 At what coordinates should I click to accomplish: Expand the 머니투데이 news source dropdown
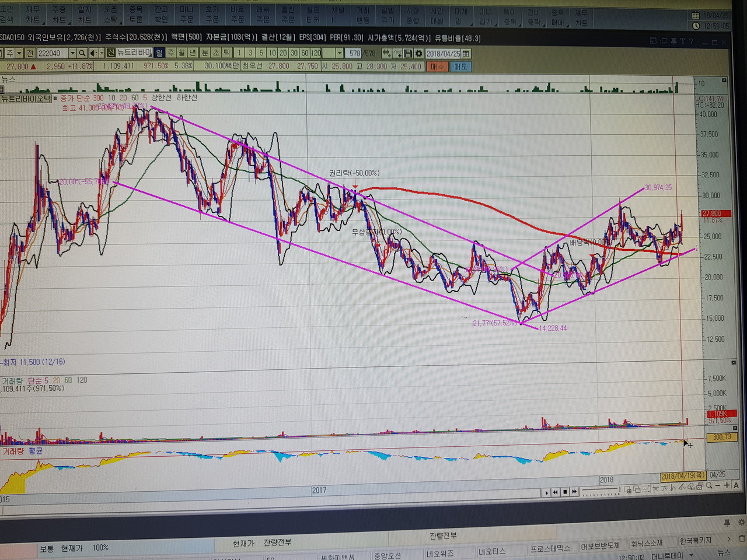click(692, 555)
